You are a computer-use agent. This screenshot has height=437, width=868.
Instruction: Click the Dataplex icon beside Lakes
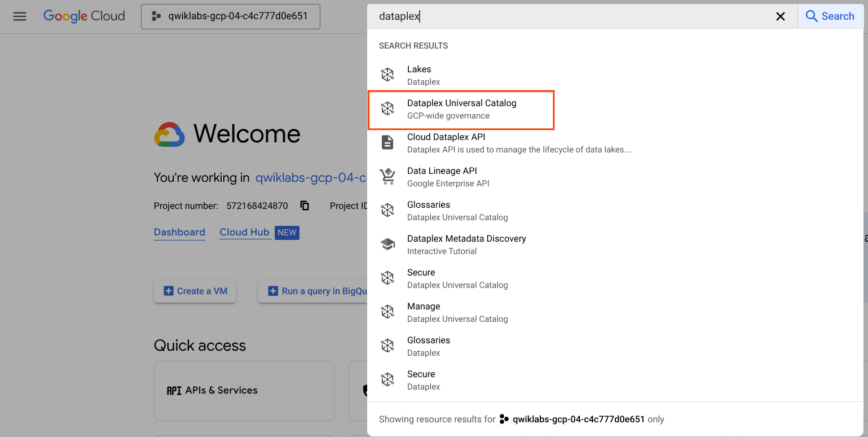pos(387,75)
